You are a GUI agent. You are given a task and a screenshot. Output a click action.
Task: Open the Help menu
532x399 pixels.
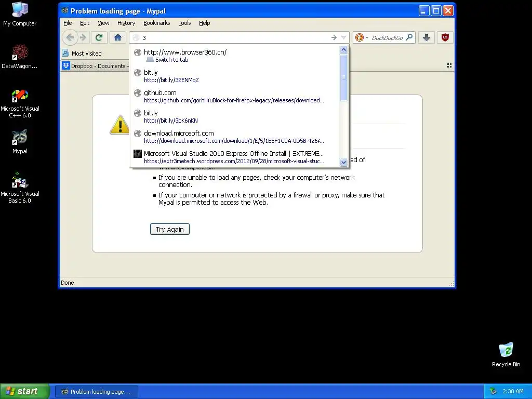[x=204, y=23]
